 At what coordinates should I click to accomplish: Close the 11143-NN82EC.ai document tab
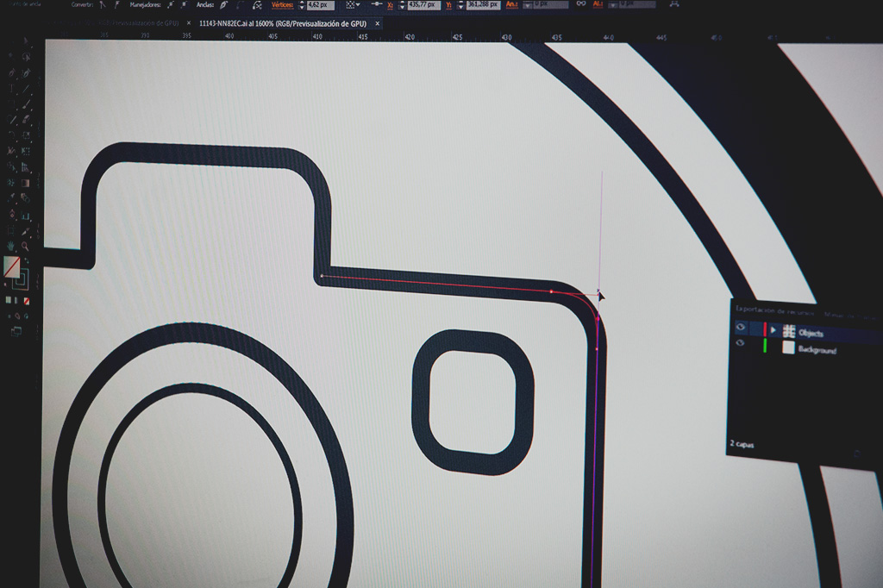click(x=377, y=23)
